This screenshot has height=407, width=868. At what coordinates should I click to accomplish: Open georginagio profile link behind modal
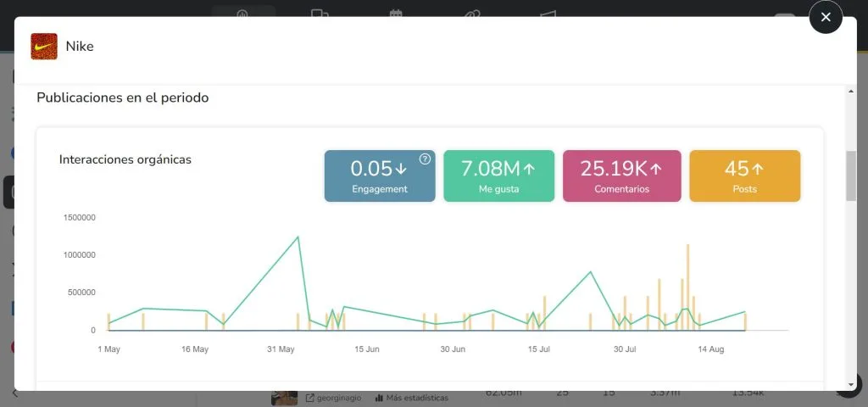tap(339, 398)
